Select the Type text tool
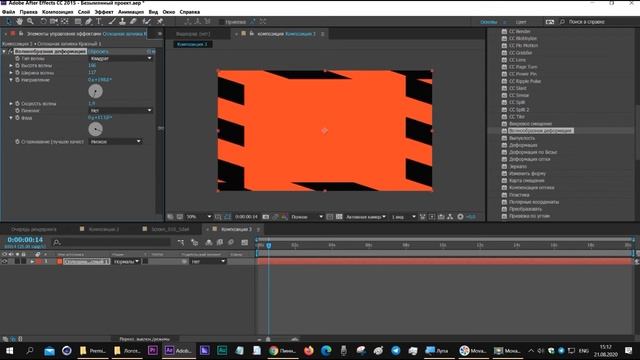 point(99,22)
